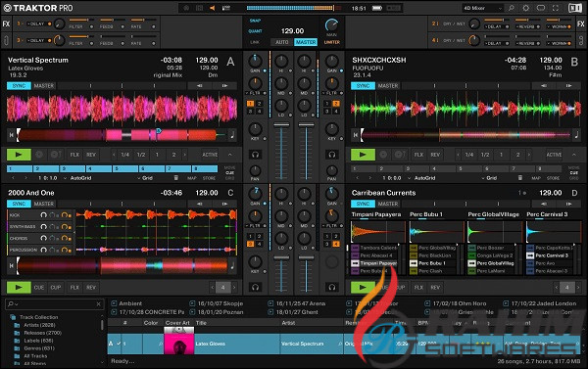
Task: Mute the KICK stem on Deck C
Action: pos(43,215)
